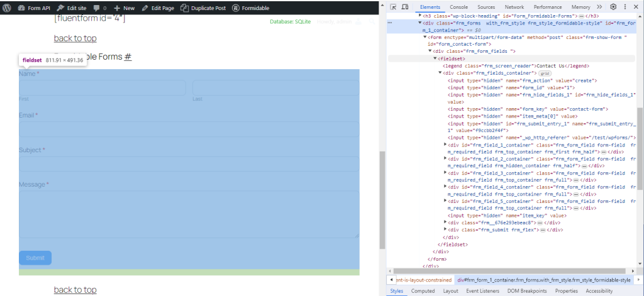The height and width of the screenshot is (296, 644).
Task: Click the bottom 'back to top' link
Action: 75,290
